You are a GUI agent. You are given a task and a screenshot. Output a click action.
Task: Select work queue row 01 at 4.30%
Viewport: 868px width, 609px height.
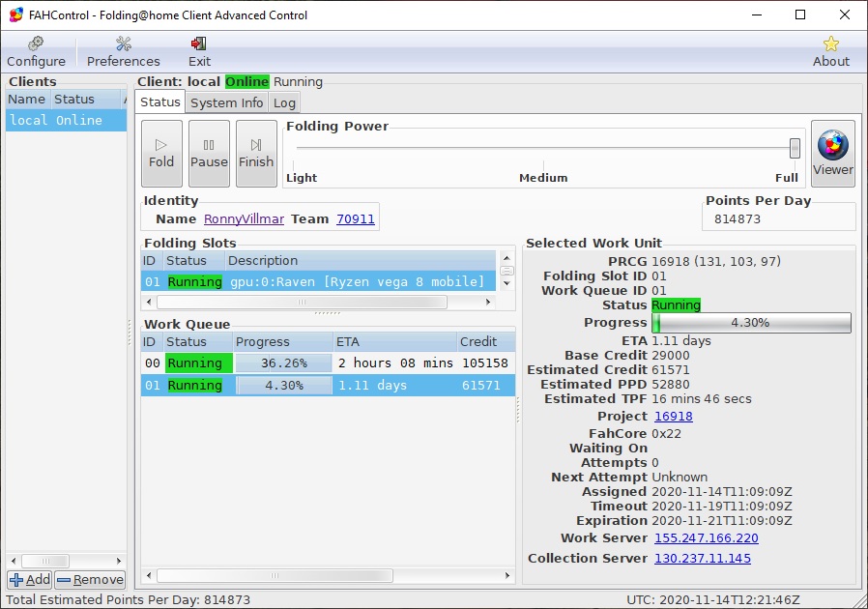coord(329,386)
